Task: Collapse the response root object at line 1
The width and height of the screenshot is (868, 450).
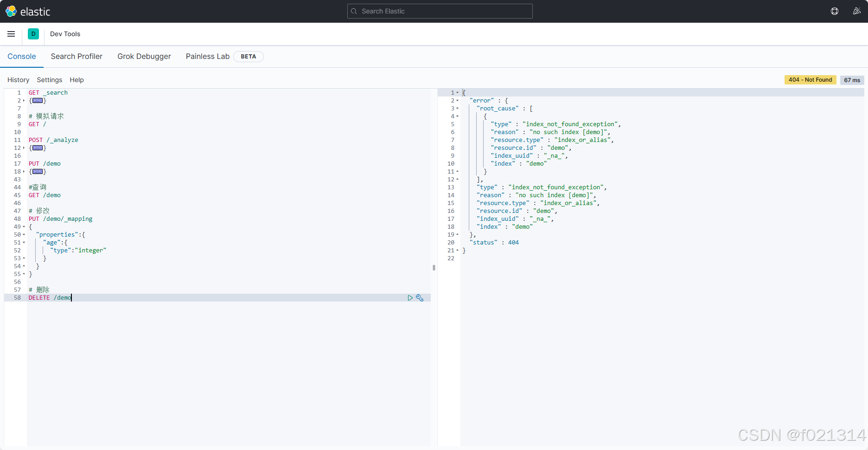Action: 457,93
